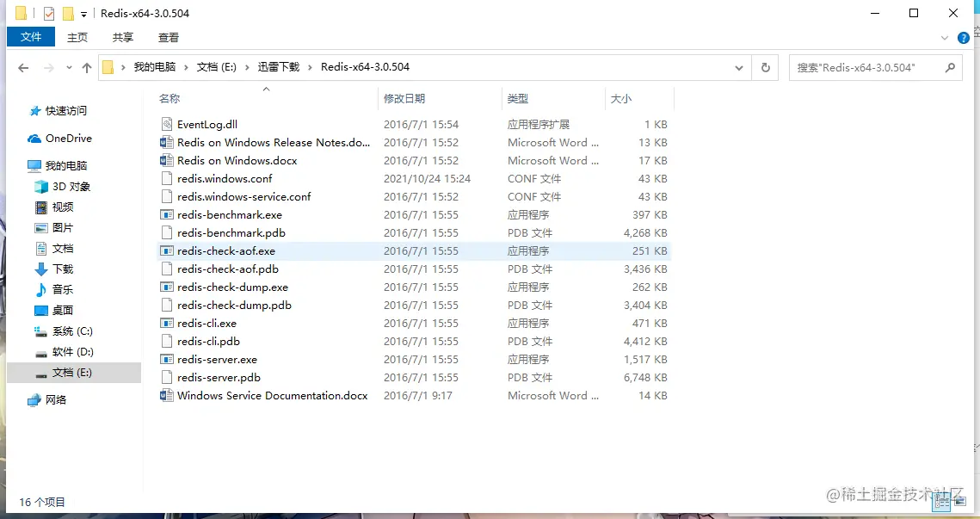The width and height of the screenshot is (980, 519).
Task: Click the EventLog.dll file icon
Action: coord(166,125)
